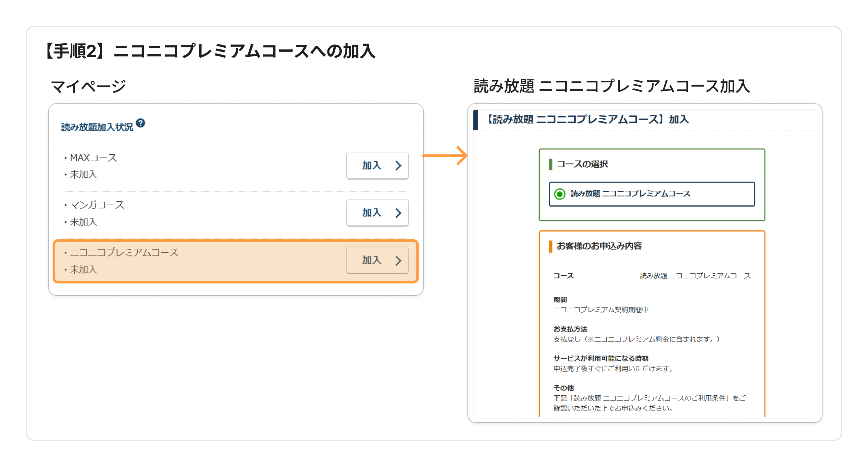Click the 加入 button for マンガコース
868x467 pixels.
[377, 213]
